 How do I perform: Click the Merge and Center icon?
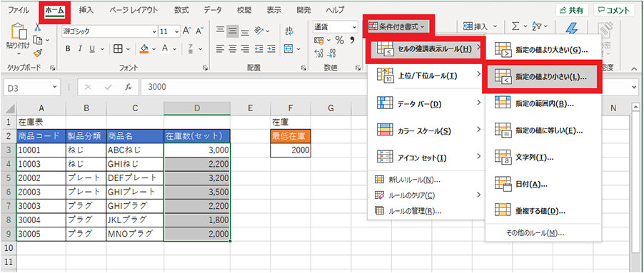[288, 48]
